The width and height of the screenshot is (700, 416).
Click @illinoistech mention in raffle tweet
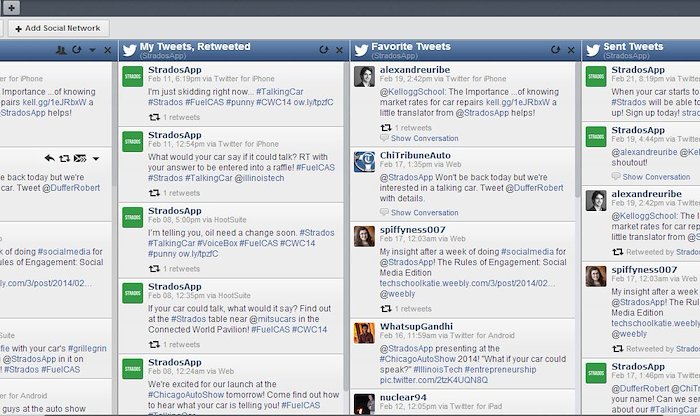click(x=259, y=178)
